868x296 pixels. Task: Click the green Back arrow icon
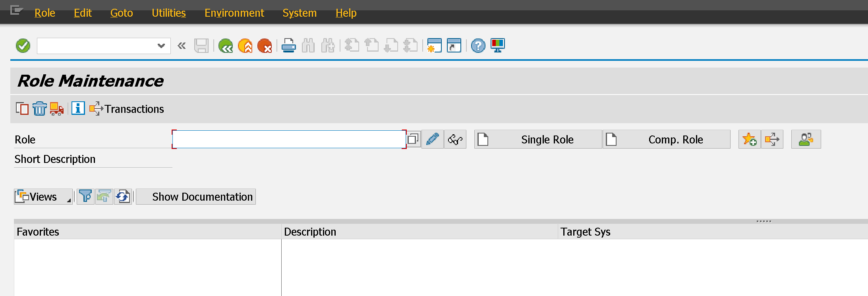[x=226, y=46]
